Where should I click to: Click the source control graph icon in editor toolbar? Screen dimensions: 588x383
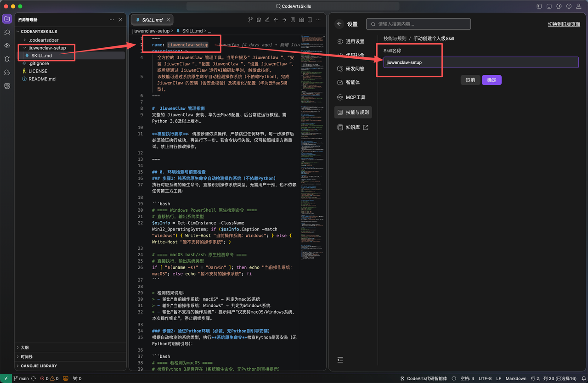click(250, 20)
